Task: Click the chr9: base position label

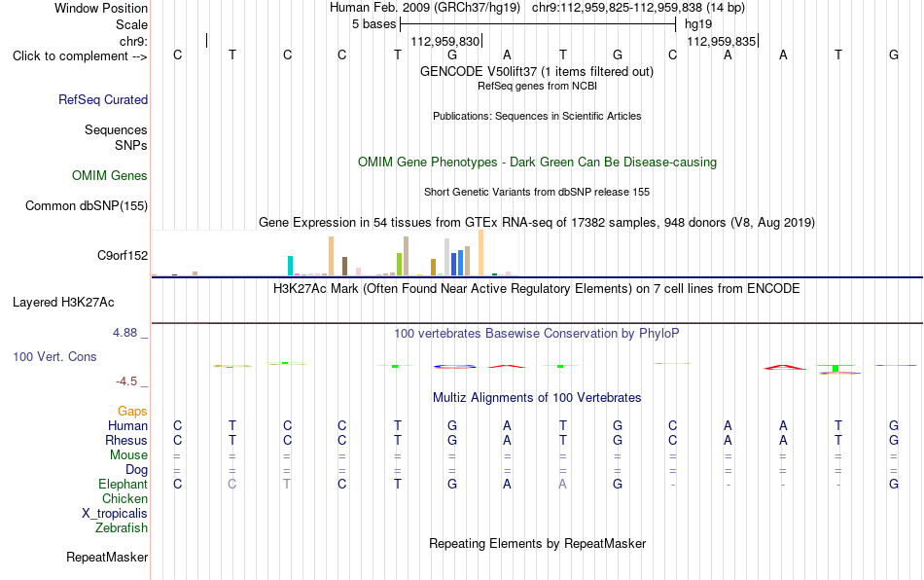Action: pos(134,41)
